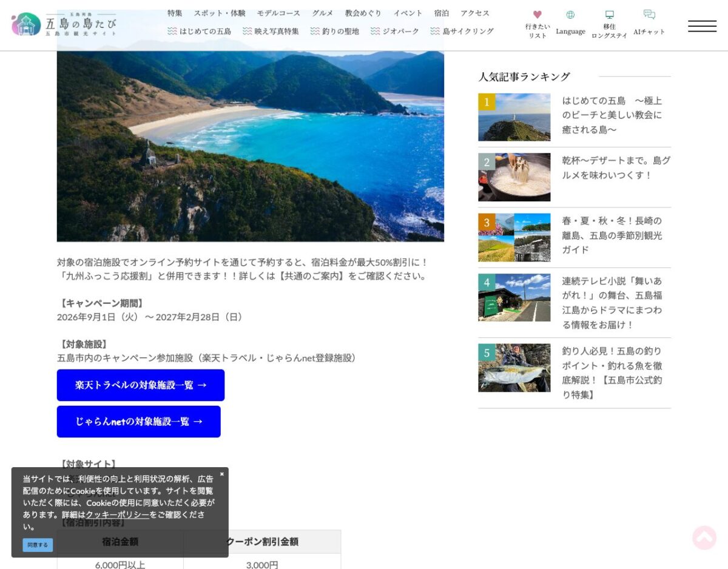Open 教会めぐり in the navigation
The image size is (728, 569).
[x=363, y=13]
